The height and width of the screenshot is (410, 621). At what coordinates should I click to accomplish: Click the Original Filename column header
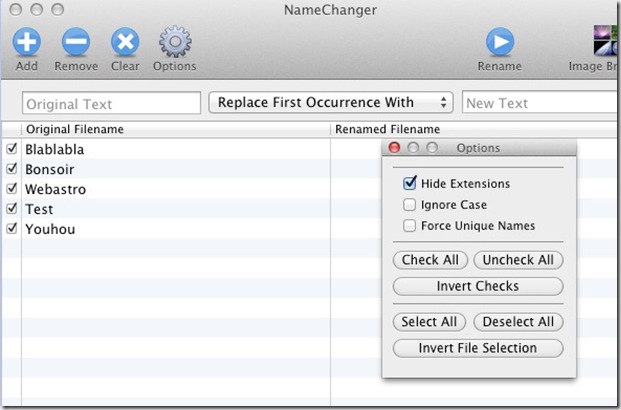coord(176,130)
